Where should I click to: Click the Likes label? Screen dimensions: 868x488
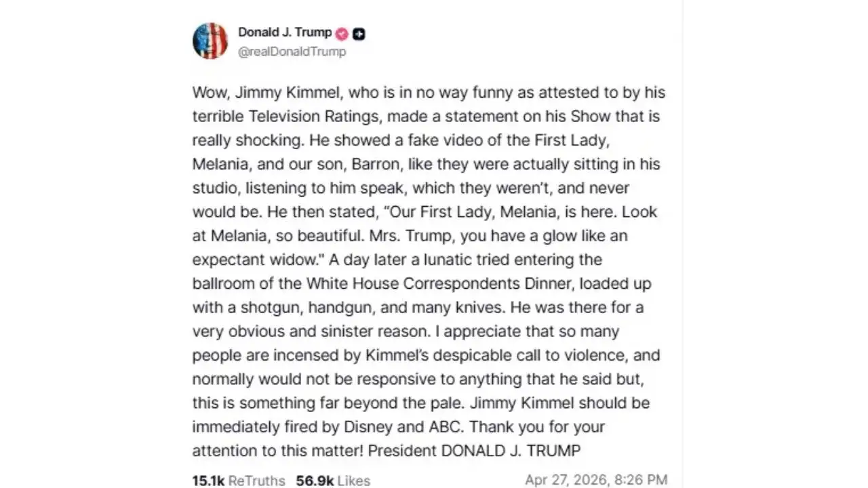click(353, 481)
